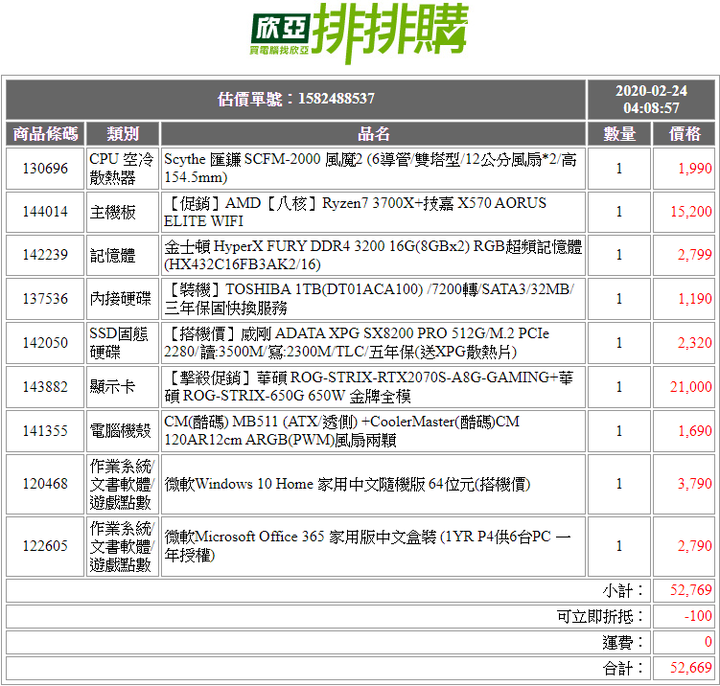
Task: Select shipping fee value 0
Action: point(708,642)
